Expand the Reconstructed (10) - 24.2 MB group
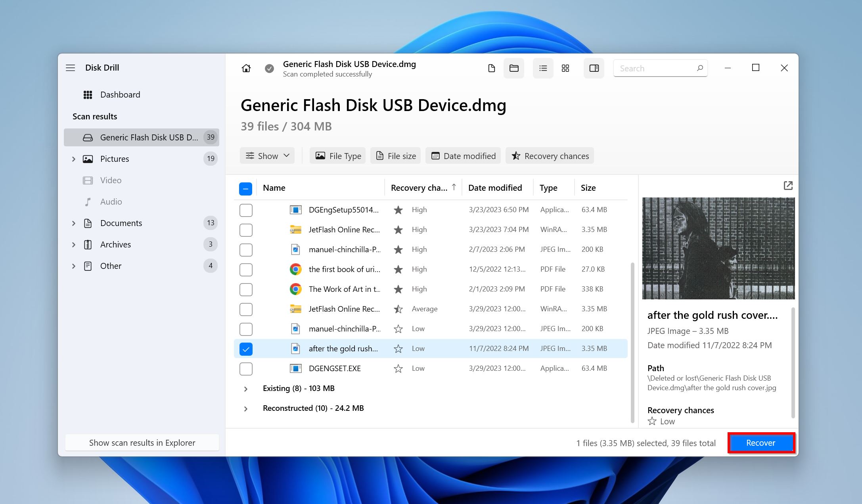 point(246,408)
